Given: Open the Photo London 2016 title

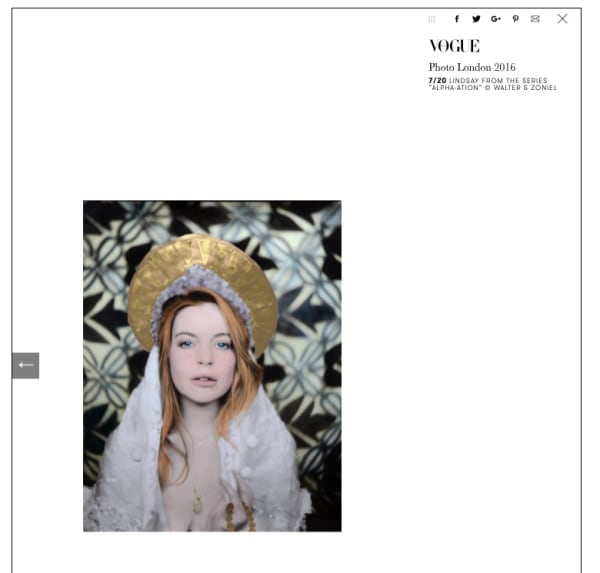Looking at the screenshot, I should (x=472, y=67).
